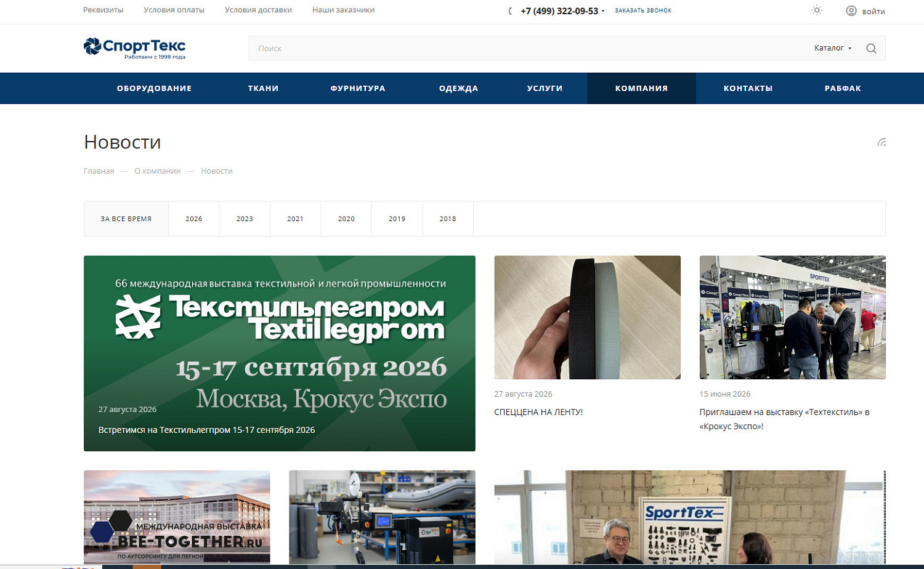Click the Новости page heading
The height and width of the screenshot is (569, 924).
pyautogui.click(x=123, y=142)
